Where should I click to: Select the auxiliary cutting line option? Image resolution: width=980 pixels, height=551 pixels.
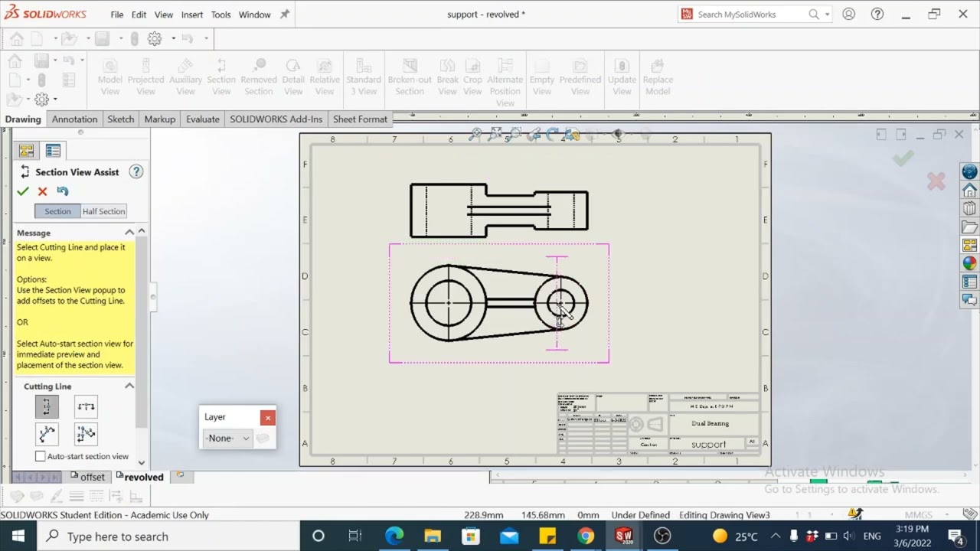point(47,435)
